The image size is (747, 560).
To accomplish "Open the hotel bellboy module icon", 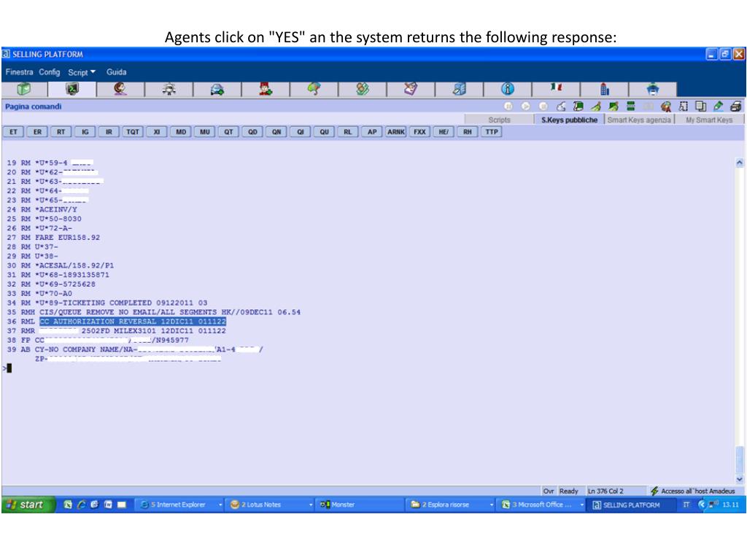I will (x=266, y=89).
